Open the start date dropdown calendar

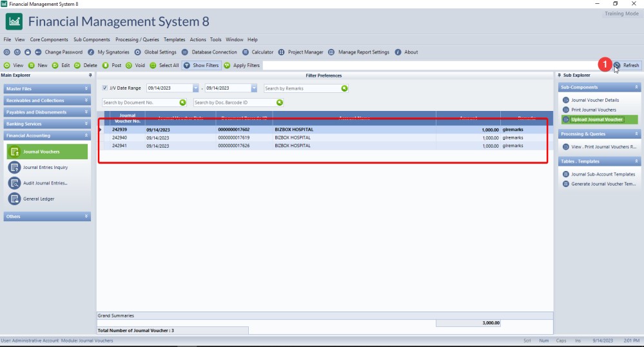(x=195, y=88)
